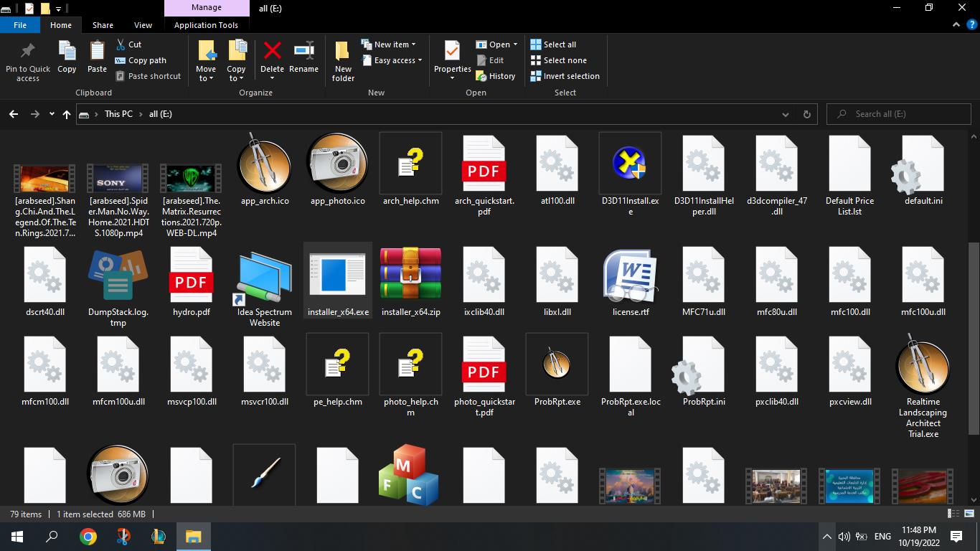The image size is (980, 551).
Task: Click the Pin to Quick access icon
Action: 28,61
